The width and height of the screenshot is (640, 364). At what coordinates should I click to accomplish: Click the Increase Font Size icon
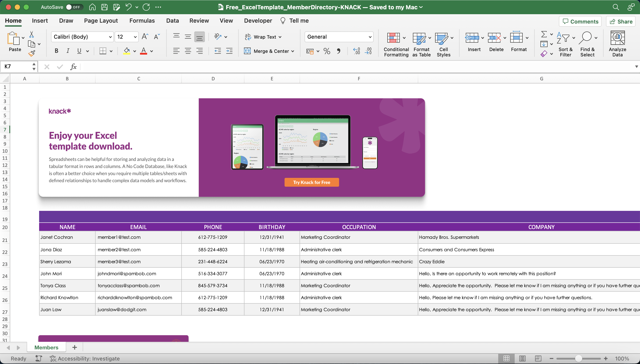(x=145, y=37)
